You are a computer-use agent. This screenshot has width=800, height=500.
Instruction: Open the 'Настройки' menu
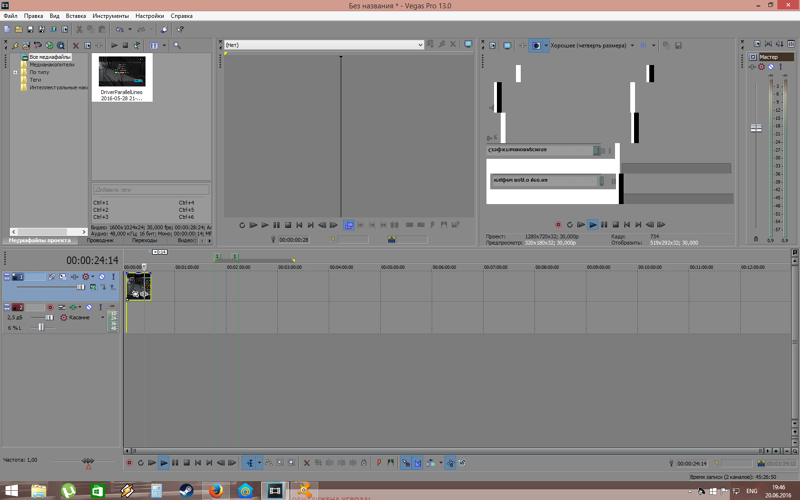pyautogui.click(x=149, y=16)
